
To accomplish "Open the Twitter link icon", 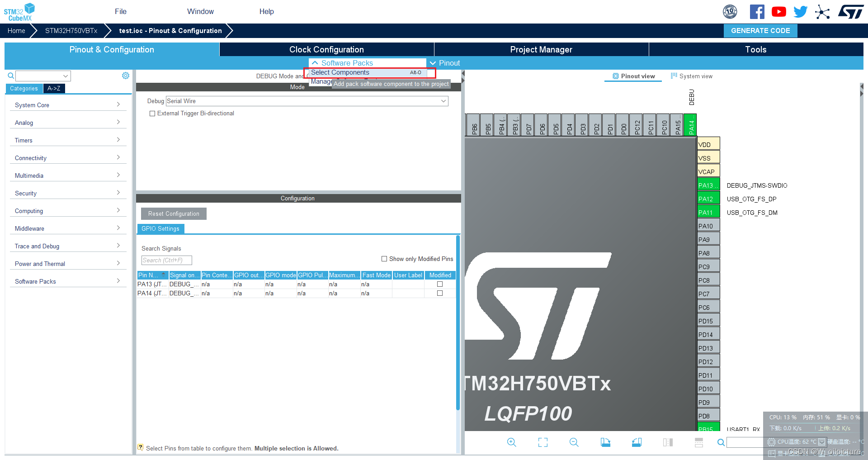I will pyautogui.click(x=800, y=12).
